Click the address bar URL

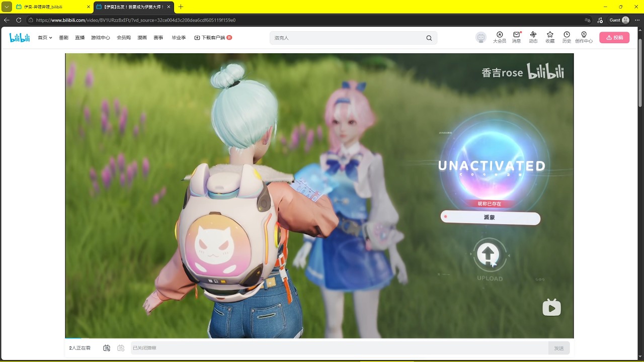pyautogui.click(x=136, y=20)
